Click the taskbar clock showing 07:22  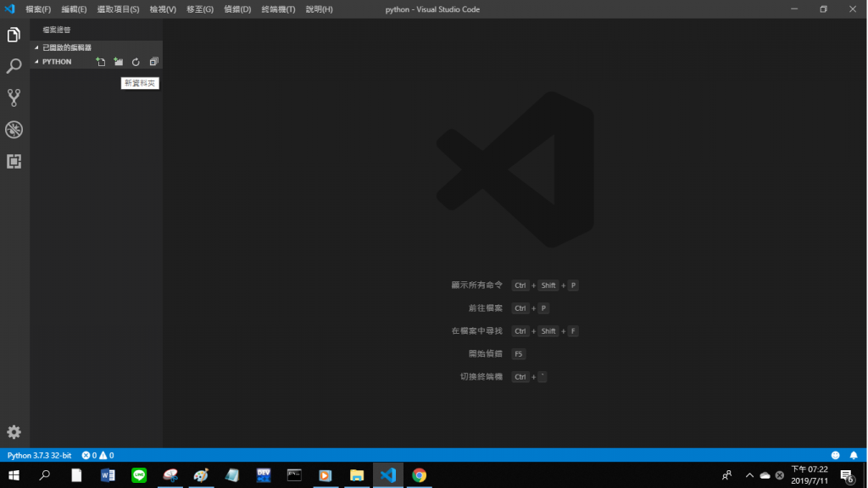[810, 475]
